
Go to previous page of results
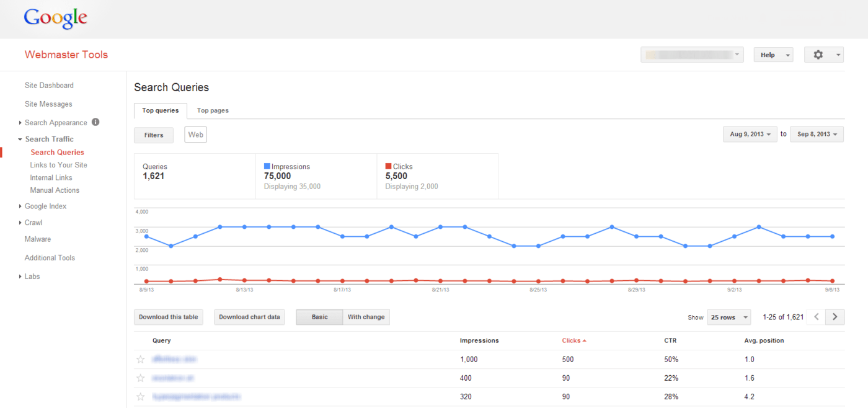(817, 317)
